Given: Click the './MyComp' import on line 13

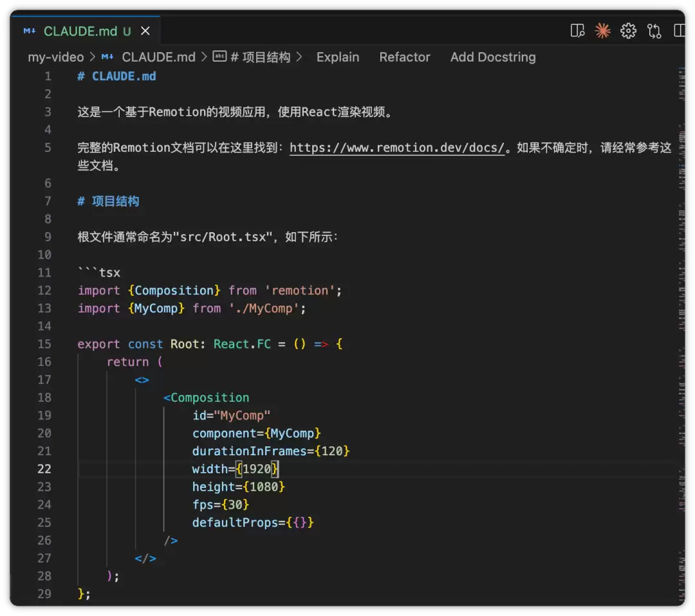Looking at the screenshot, I should [264, 308].
